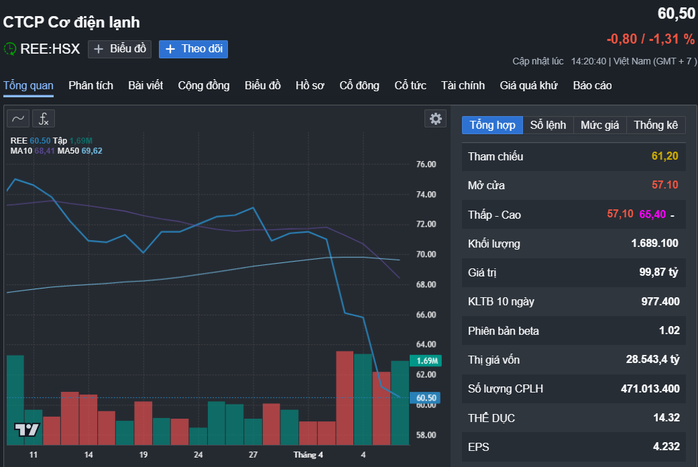Click the 27 date axis label
The width and height of the screenshot is (698, 467).
pos(253,455)
